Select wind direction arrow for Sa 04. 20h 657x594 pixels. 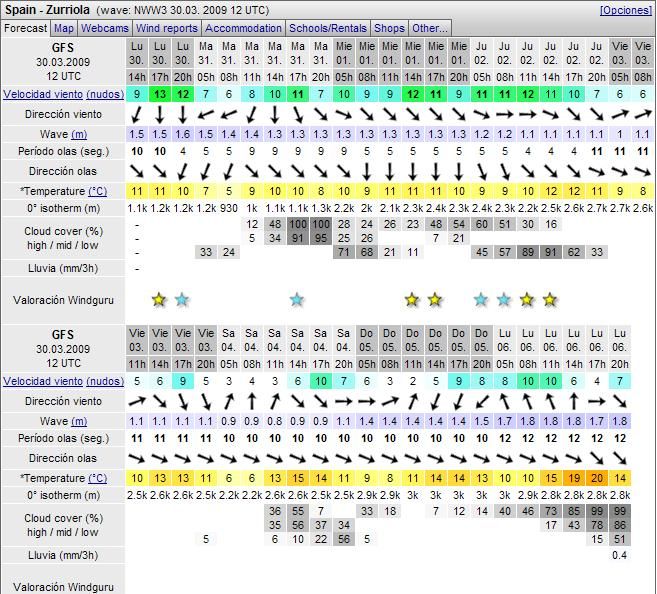pos(344,401)
